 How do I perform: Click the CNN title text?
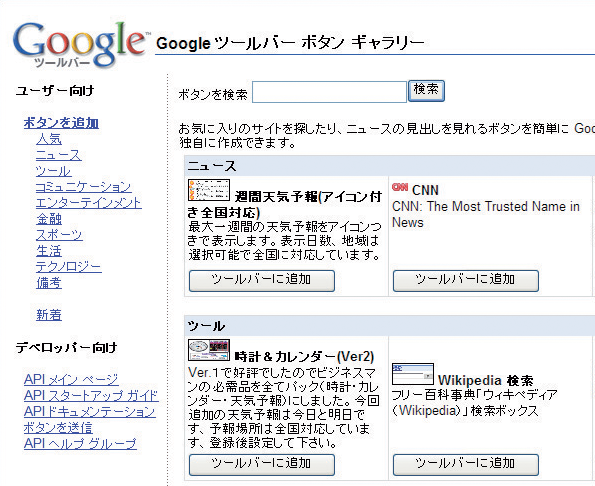[x=425, y=190]
